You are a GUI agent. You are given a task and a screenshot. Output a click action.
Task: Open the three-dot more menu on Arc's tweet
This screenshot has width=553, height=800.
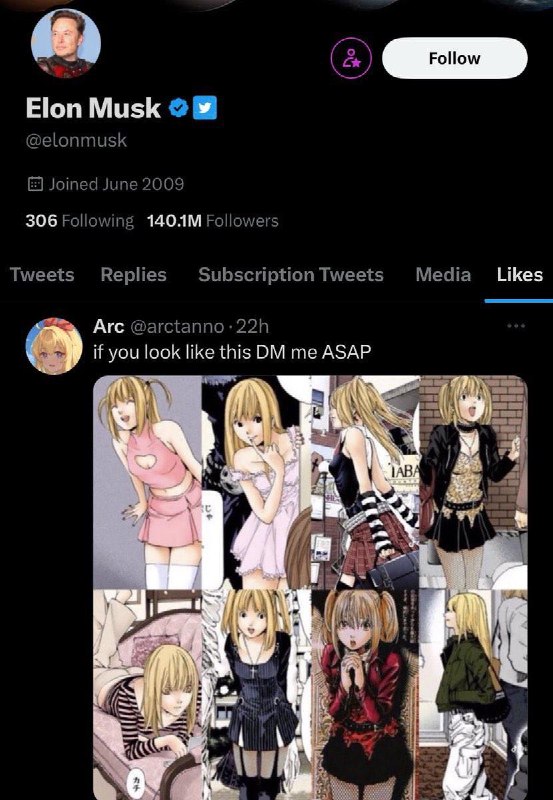516,326
